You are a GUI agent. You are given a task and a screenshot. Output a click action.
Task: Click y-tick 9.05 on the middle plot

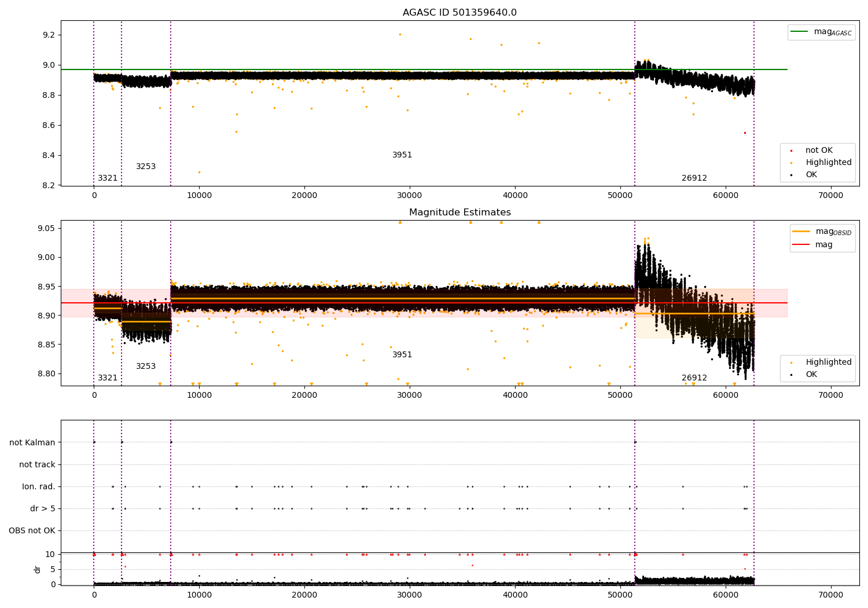click(x=46, y=229)
